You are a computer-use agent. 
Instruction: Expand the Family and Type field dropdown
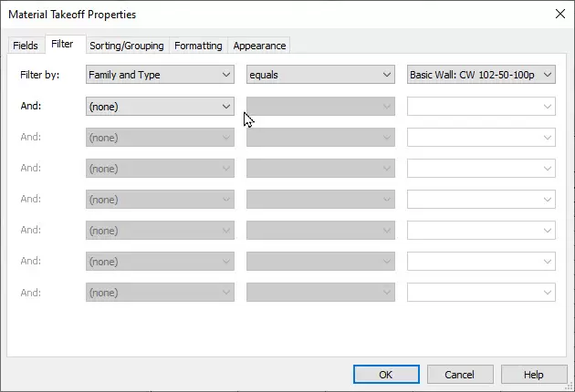(x=160, y=75)
